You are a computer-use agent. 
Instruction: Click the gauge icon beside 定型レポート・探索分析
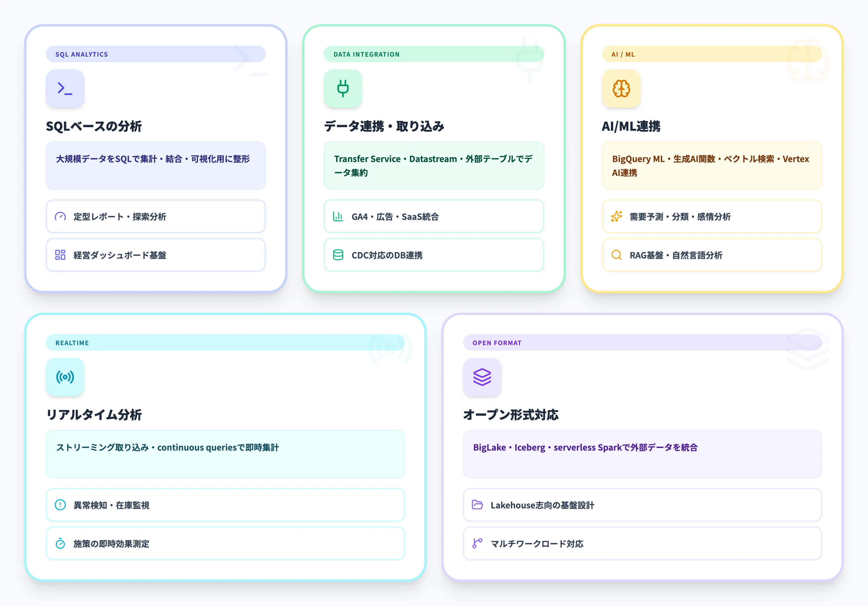(60, 217)
